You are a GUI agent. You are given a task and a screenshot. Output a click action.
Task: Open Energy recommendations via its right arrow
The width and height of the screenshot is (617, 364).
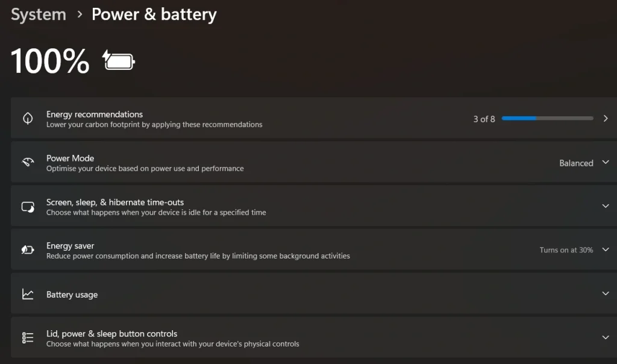606,118
